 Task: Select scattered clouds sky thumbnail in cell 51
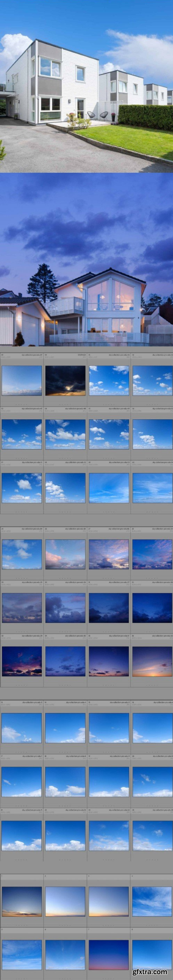pyautogui.click(x=109, y=380)
